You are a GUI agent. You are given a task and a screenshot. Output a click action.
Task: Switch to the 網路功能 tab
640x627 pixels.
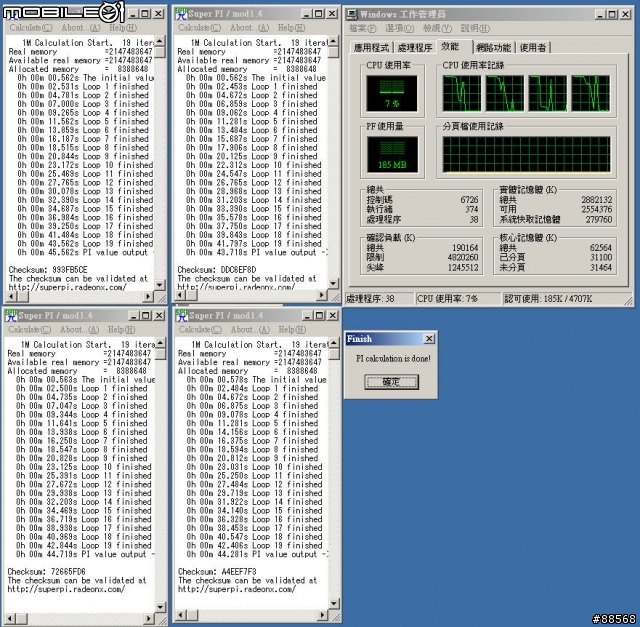(493, 48)
